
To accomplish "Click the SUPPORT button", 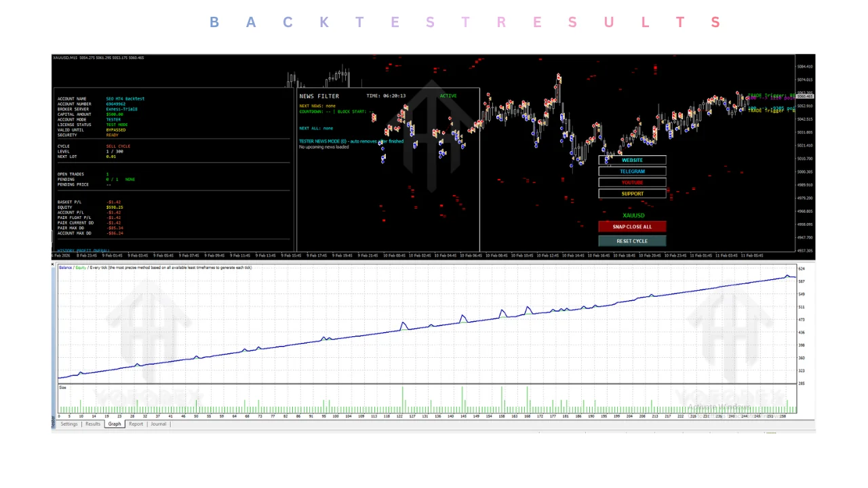I will coord(632,194).
